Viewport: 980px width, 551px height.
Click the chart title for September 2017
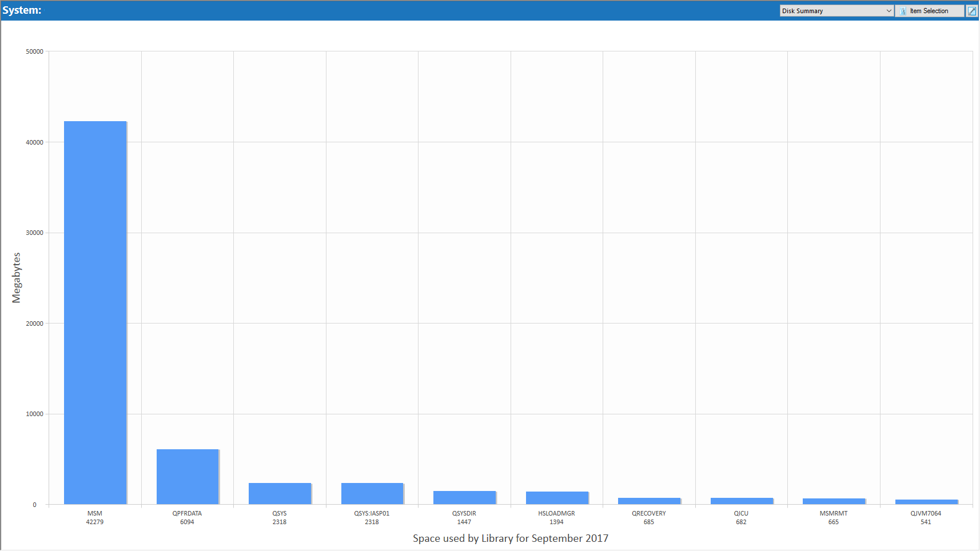[510, 538]
